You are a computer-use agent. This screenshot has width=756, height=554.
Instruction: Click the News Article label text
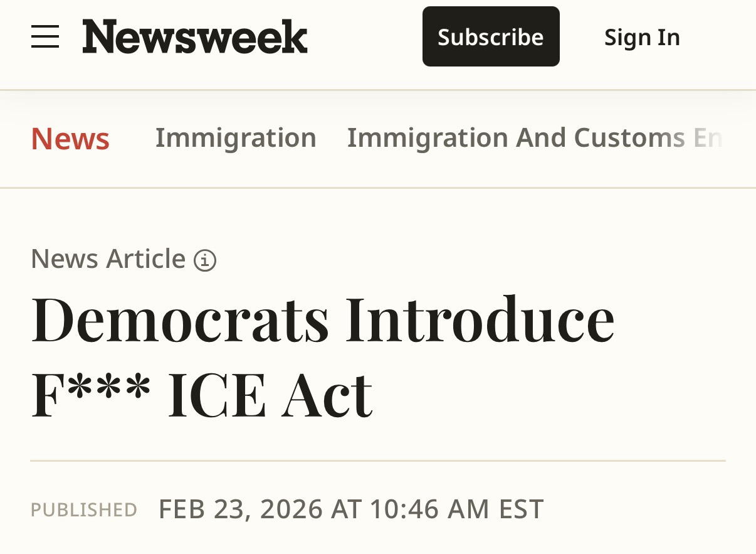pyautogui.click(x=108, y=258)
